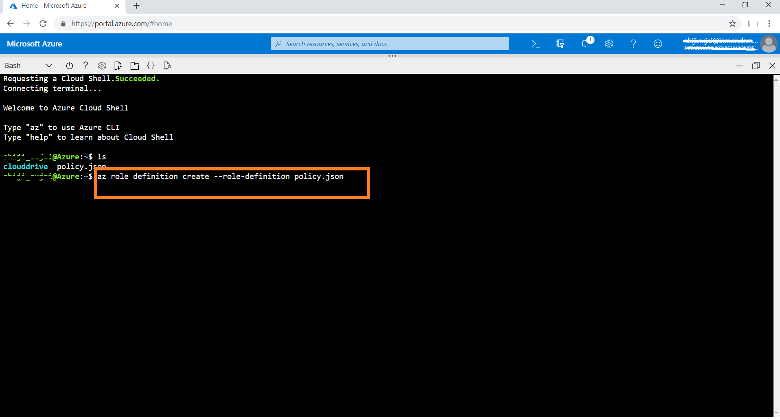Open Chrome's three-dot menu
Image resolution: width=780 pixels, height=420 pixels.
(x=768, y=22)
